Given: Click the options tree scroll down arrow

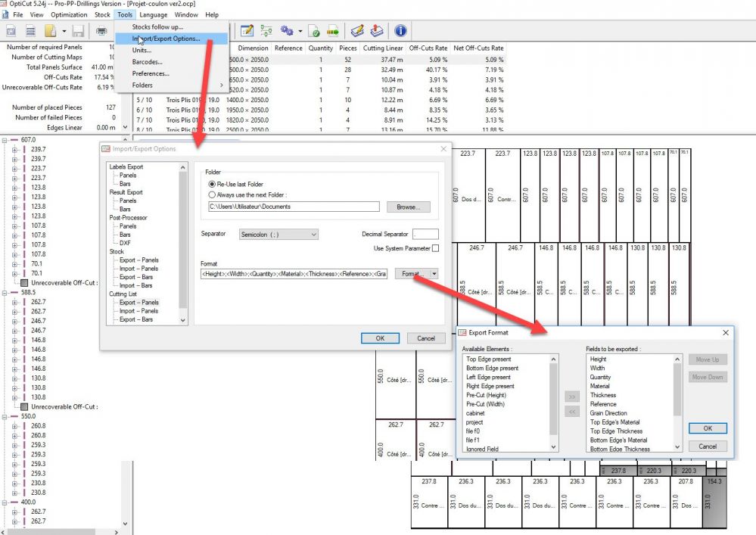Looking at the screenshot, I should (x=182, y=321).
